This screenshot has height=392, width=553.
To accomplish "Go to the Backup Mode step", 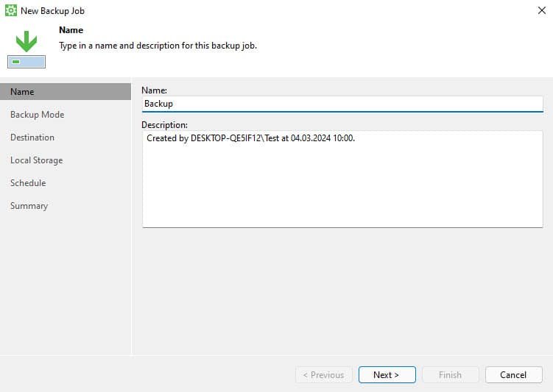I will (37, 115).
